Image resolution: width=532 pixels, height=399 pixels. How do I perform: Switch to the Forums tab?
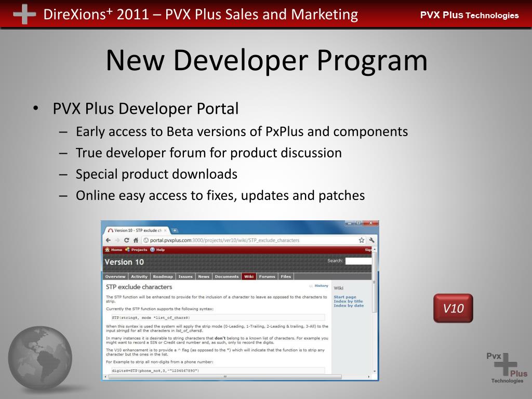click(267, 276)
